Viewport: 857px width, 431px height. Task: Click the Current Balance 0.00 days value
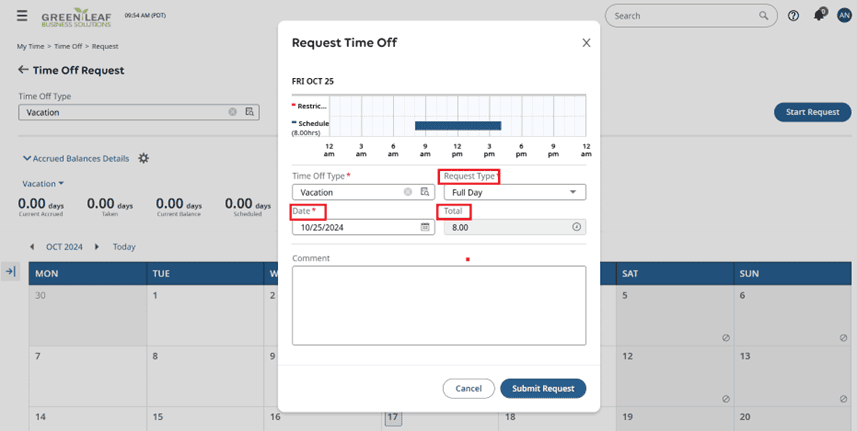tap(179, 205)
